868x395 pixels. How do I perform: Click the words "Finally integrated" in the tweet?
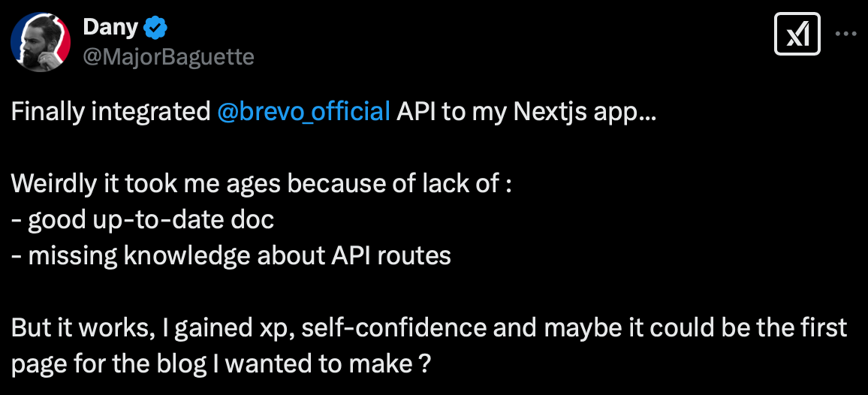pyautogui.click(x=110, y=113)
